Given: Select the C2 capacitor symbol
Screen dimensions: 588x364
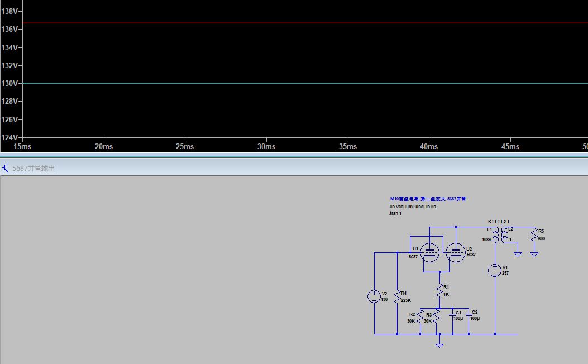Looking at the screenshot, I should [469, 314].
